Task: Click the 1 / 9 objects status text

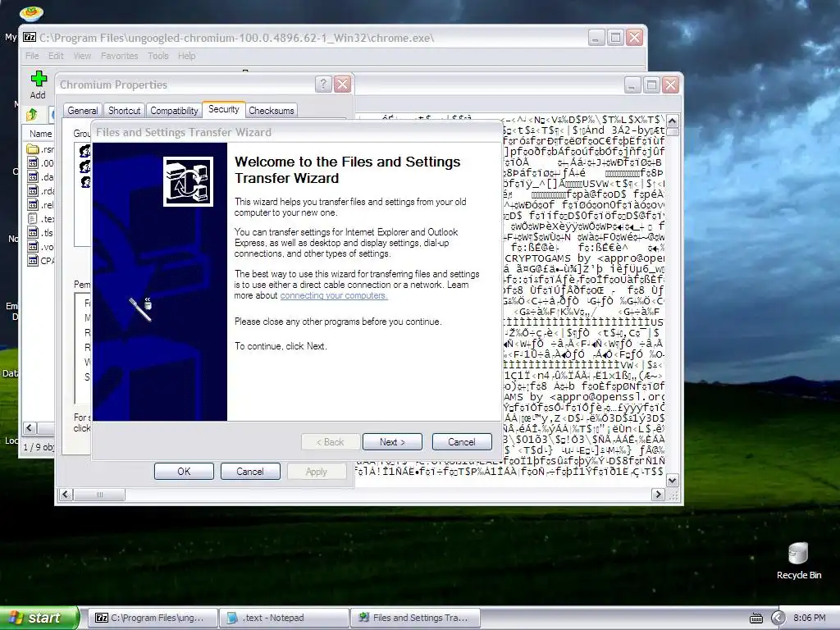Action: pyautogui.click(x=39, y=447)
